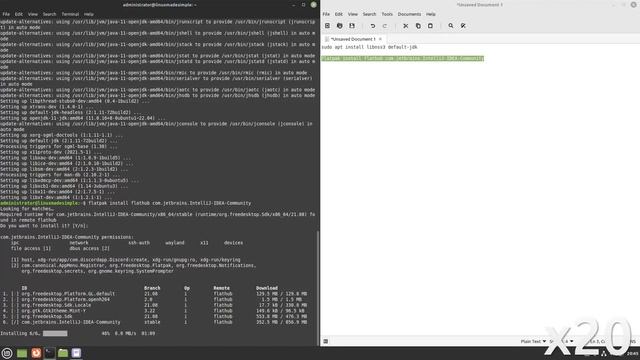Cut selected text with the scissors icon
This screenshot has height=360, width=640.
click(x=406, y=26)
